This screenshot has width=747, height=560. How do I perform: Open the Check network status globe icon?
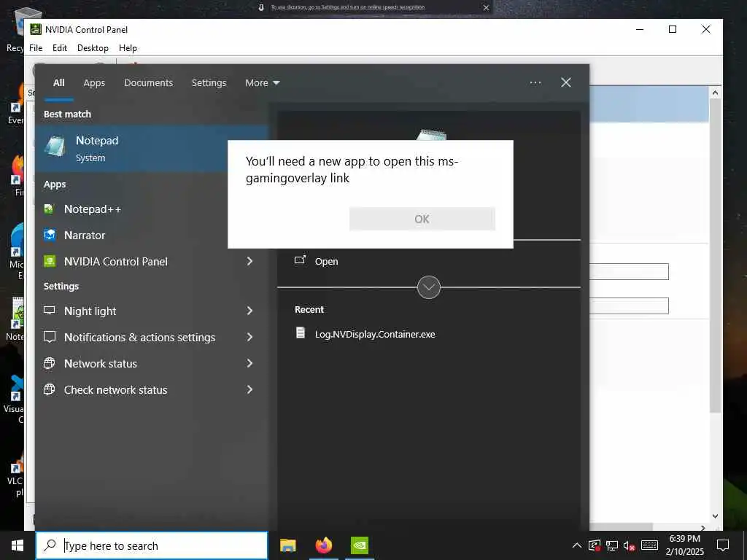(x=49, y=389)
